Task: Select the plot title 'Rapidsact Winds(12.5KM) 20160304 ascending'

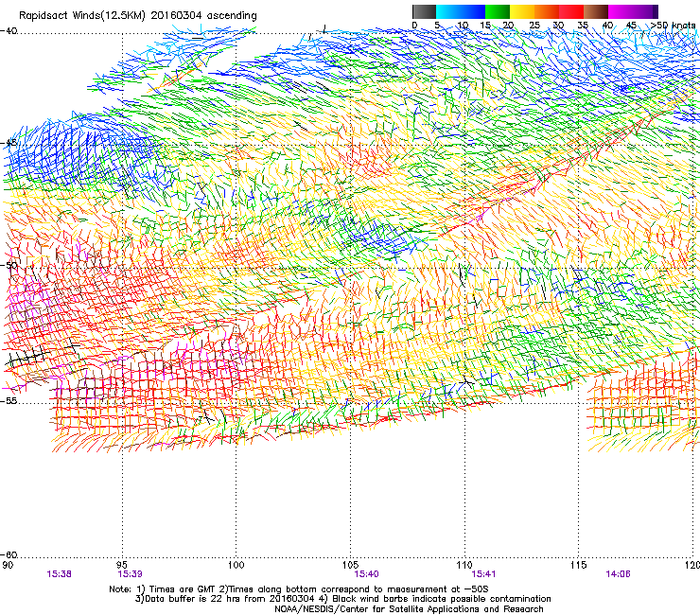Action: click(138, 16)
